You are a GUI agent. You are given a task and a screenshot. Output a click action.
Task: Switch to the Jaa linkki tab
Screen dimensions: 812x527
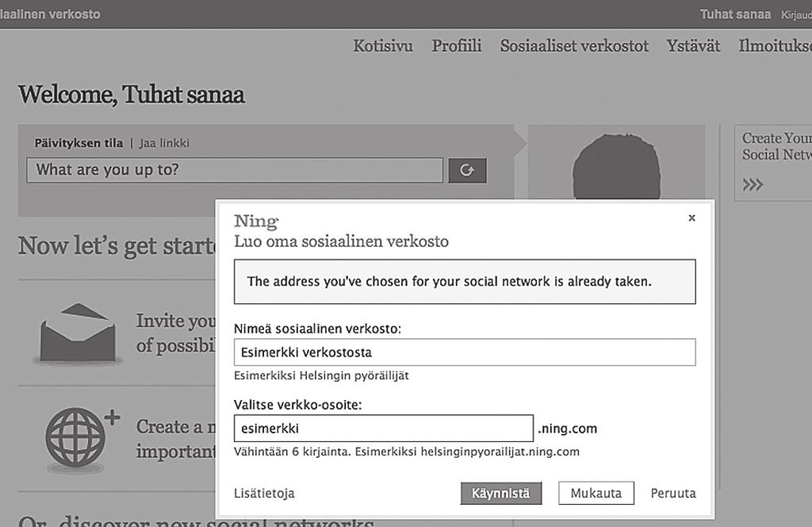point(164,143)
